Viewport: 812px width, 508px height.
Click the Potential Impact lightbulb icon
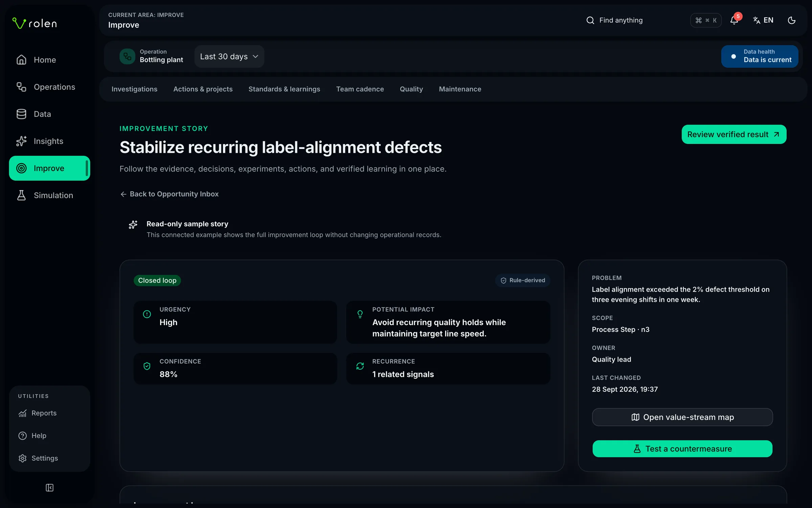point(360,314)
